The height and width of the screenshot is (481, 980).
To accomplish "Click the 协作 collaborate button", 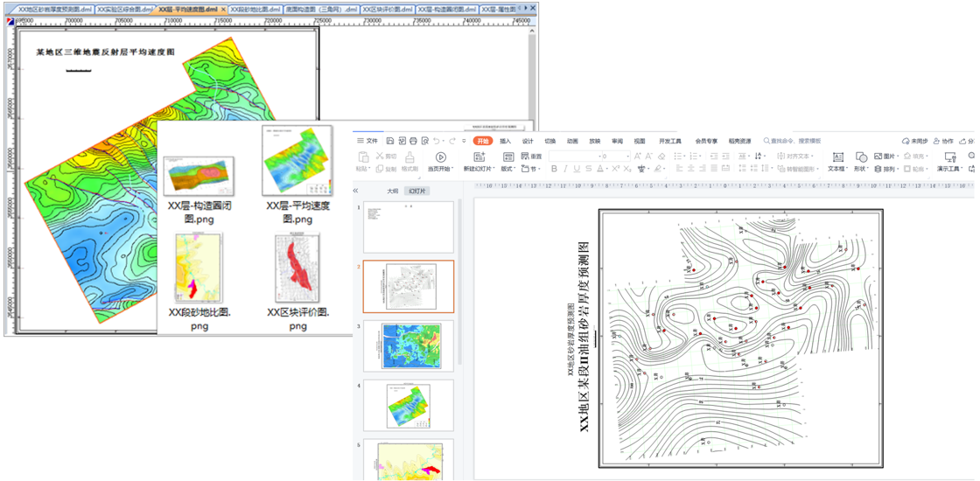I will [x=943, y=141].
